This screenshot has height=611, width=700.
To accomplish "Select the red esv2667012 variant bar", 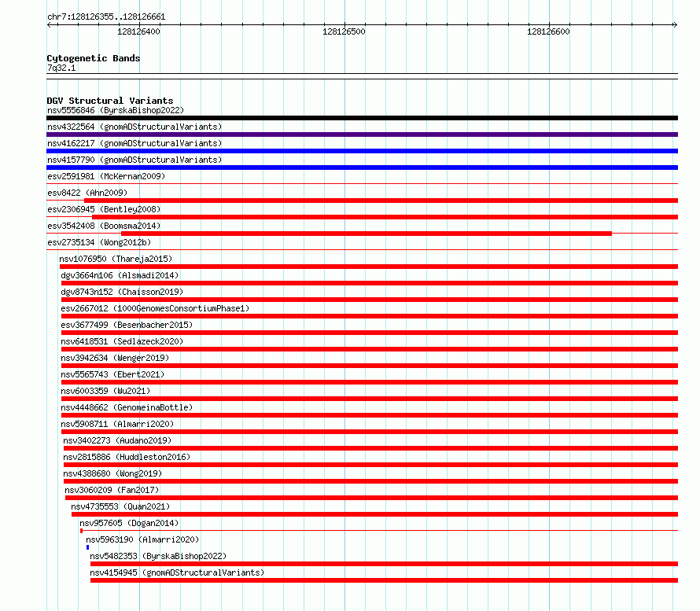I will point(370,316).
